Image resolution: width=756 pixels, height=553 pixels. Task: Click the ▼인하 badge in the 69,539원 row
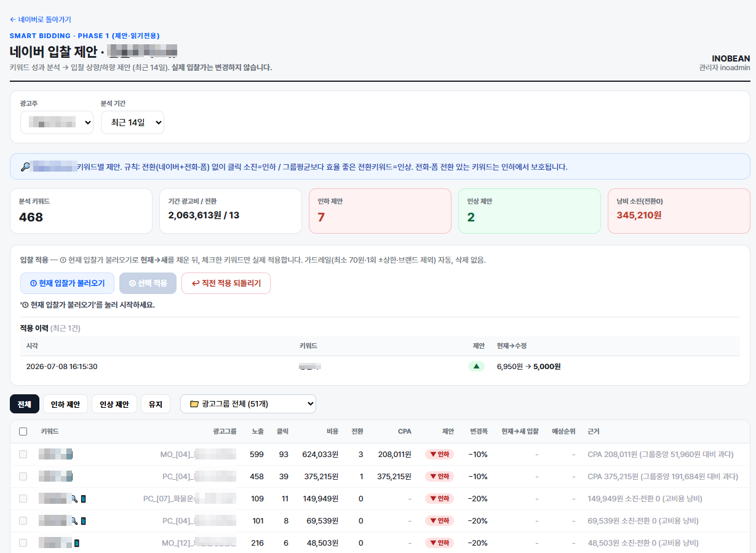coord(439,521)
